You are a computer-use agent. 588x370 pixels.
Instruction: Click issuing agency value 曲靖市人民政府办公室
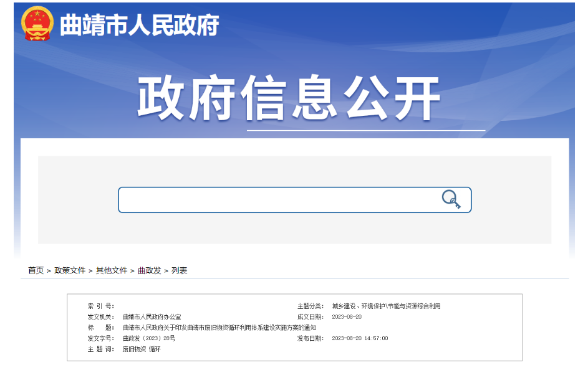[x=152, y=317]
